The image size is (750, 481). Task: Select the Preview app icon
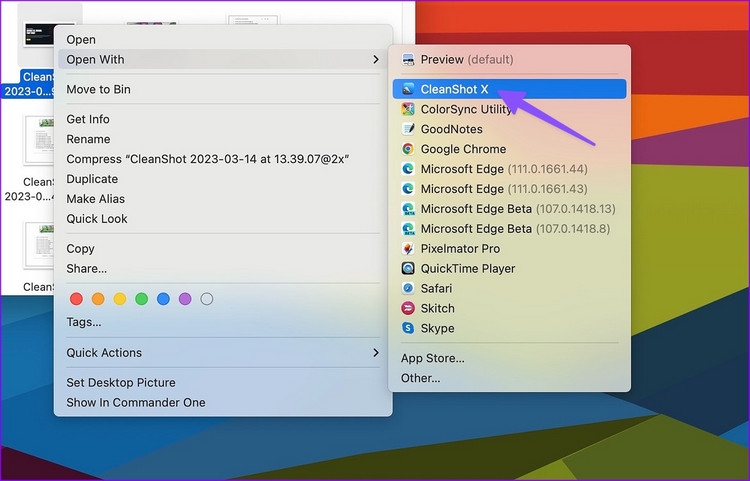tap(408, 59)
